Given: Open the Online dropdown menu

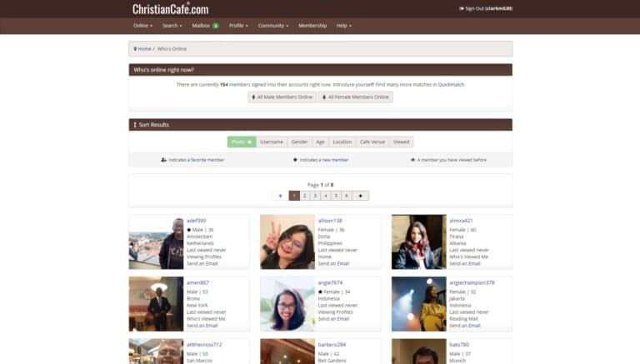Looking at the screenshot, I should pyautogui.click(x=142, y=25).
